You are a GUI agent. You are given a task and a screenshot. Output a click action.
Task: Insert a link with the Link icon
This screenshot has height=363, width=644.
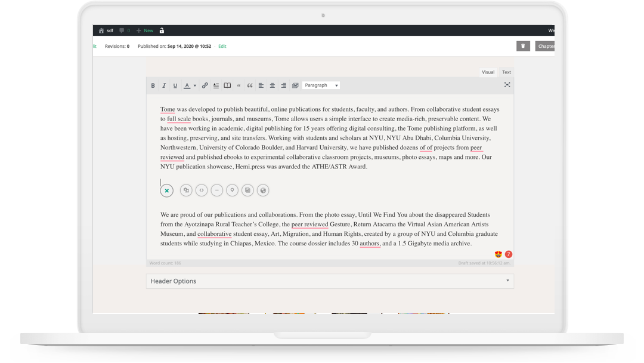point(204,85)
